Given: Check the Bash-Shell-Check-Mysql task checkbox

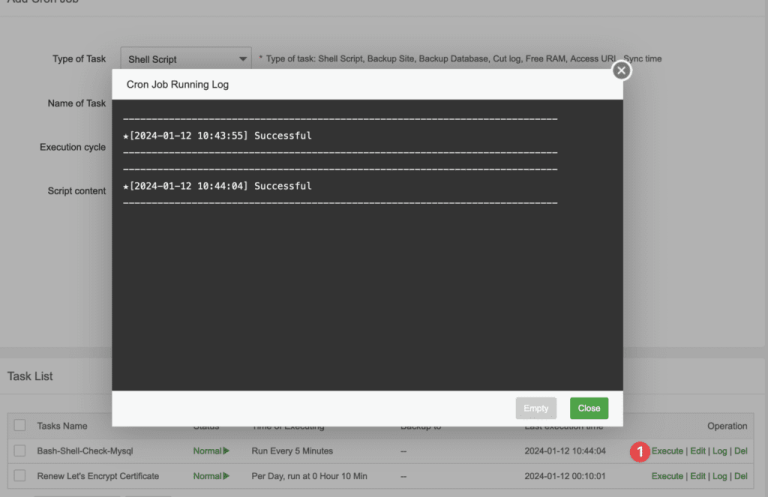Looking at the screenshot, I should click(20, 451).
